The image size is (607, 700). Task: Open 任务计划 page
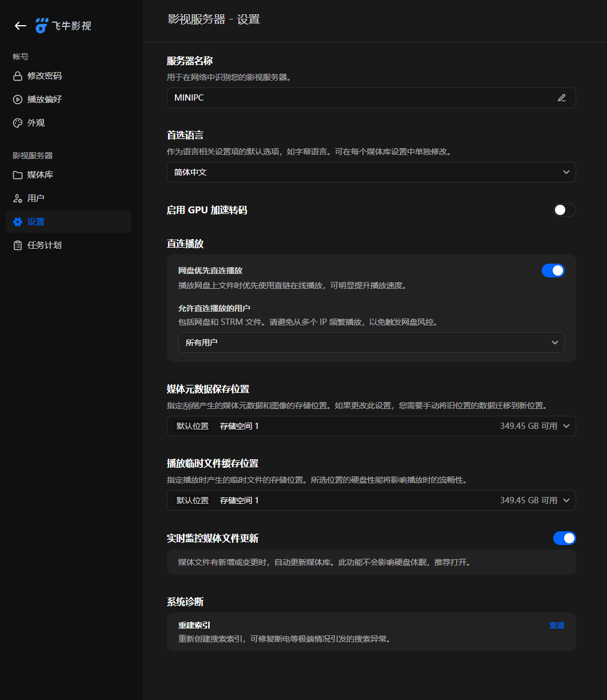tap(69, 245)
